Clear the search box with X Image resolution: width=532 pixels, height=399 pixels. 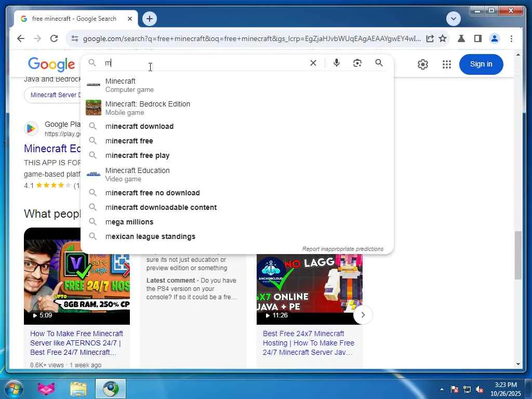tap(313, 63)
